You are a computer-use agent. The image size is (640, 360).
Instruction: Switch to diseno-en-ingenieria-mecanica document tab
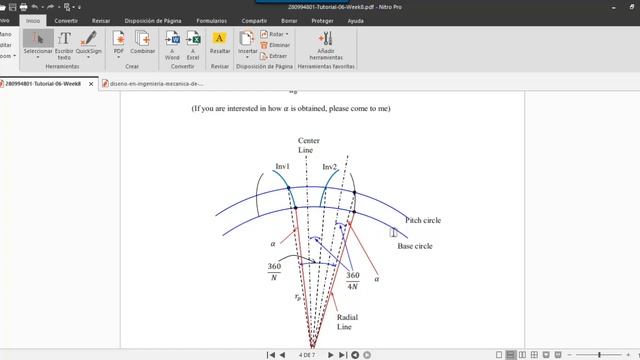pos(153,84)
